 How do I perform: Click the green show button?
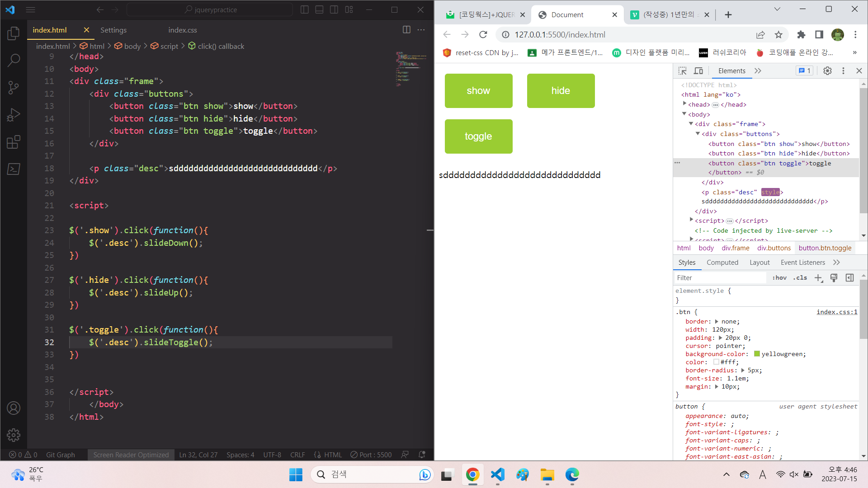[478, 91]
